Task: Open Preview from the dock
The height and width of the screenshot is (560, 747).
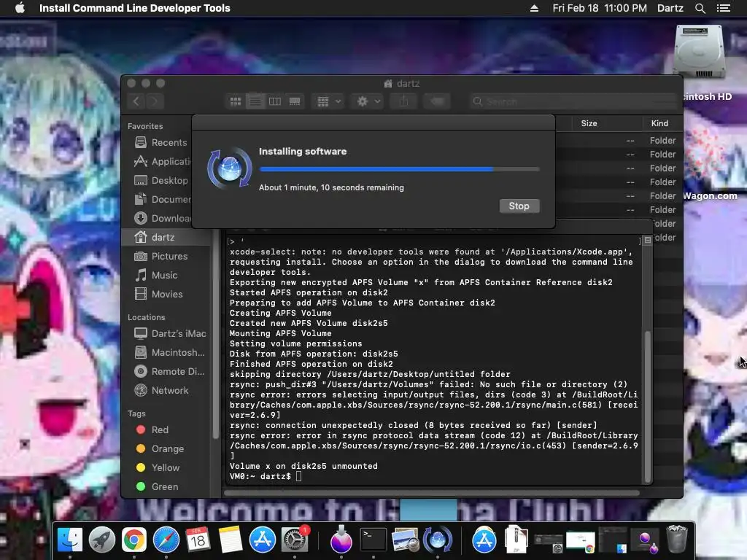Action: pos(405,540)
